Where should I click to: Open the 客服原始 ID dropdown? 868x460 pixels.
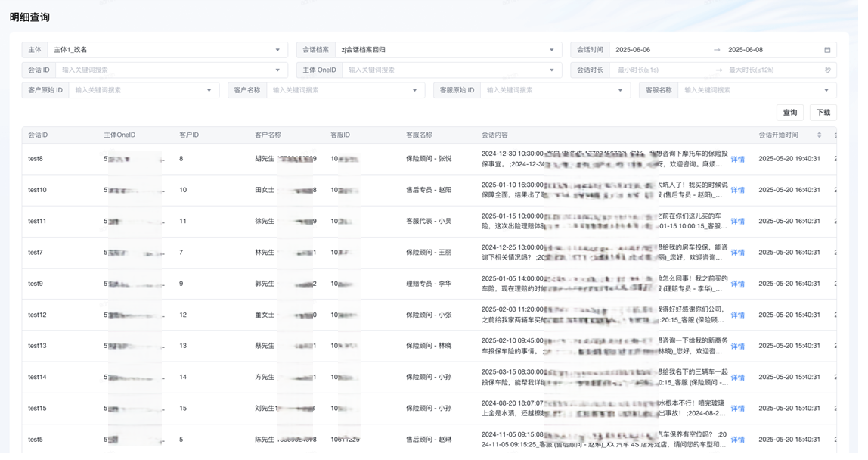coord(620,90)
